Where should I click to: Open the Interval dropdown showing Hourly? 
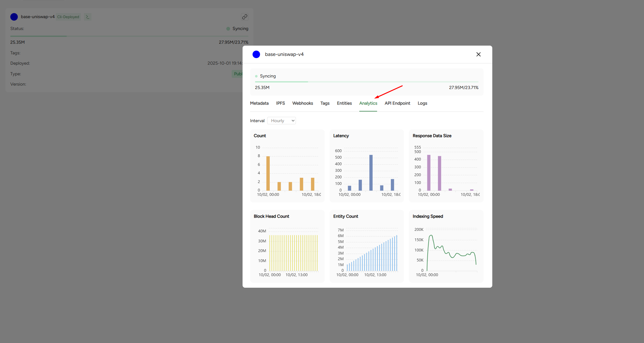[282, 121]
